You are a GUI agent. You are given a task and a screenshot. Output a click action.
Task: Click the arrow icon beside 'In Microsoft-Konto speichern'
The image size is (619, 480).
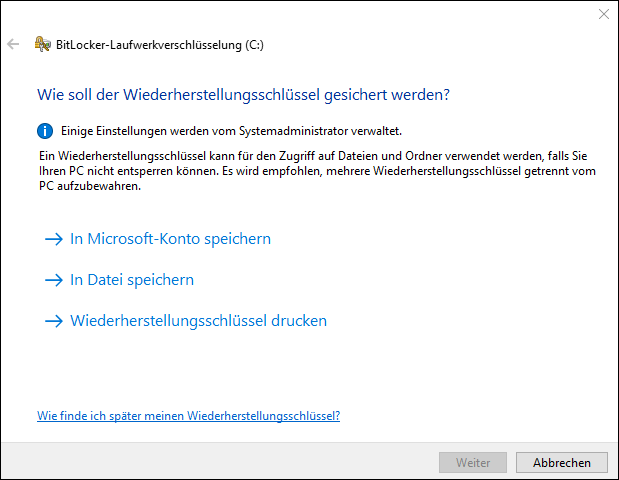coord(54,239)
